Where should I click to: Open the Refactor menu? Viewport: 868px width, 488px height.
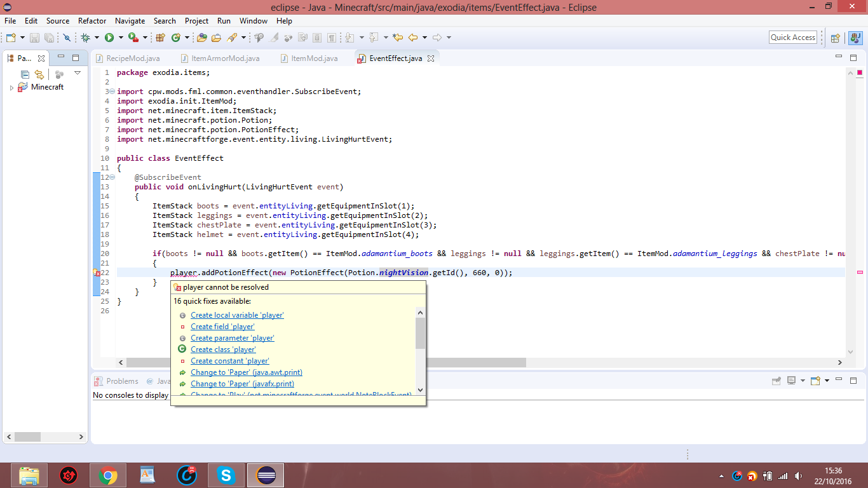click(x=92, y=21)
